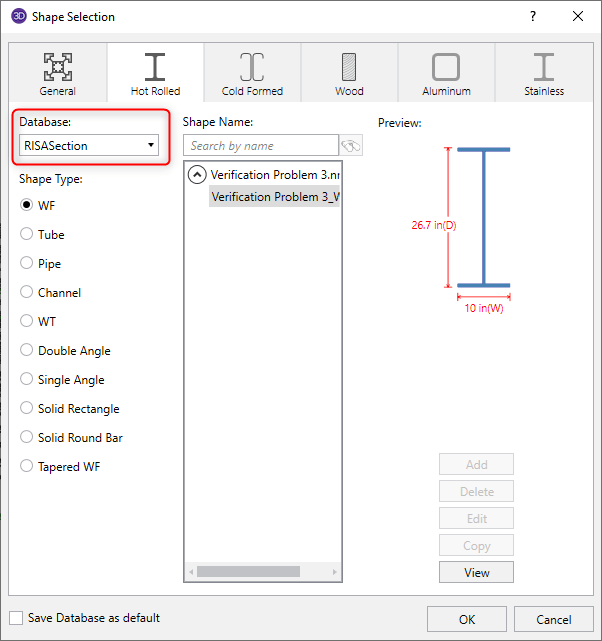Collapse the Verification Problem 3 group
Viewport: 602px width, 641px height.
point(198,175)
